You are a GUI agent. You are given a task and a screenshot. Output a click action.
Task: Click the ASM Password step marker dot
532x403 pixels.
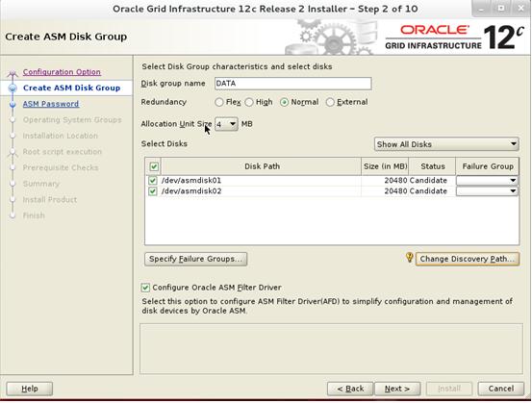point(13,105)
